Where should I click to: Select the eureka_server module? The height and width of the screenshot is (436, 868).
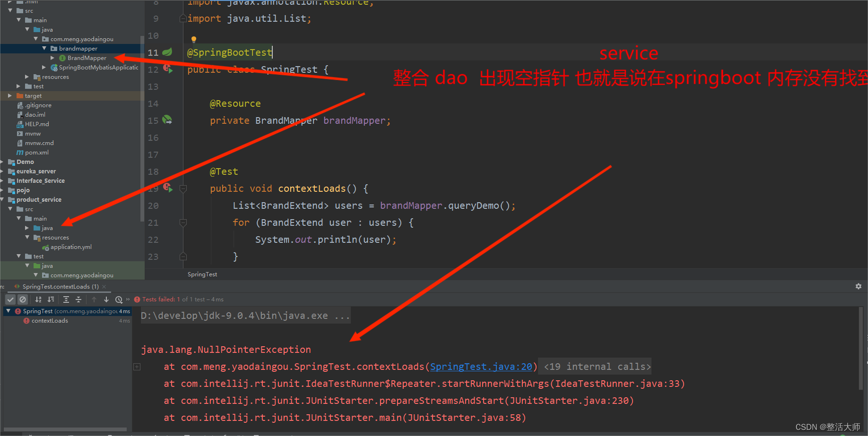(36, 171)
